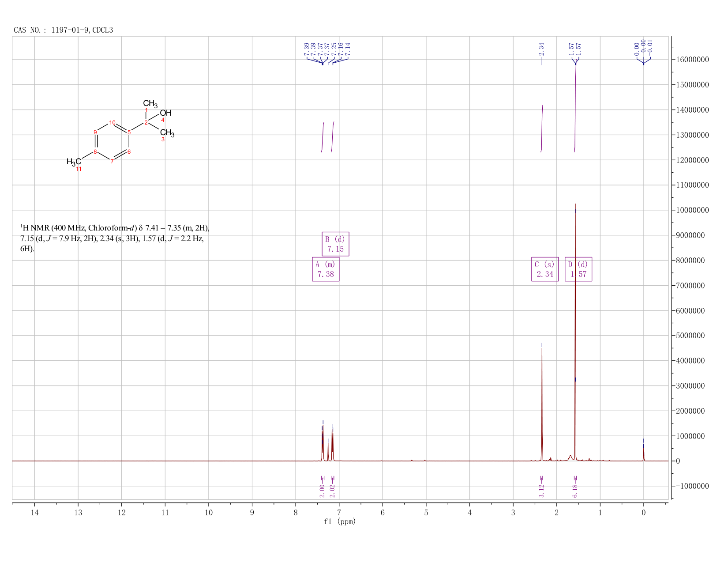Click the x-axis tick label '14'

click(34, 513)
